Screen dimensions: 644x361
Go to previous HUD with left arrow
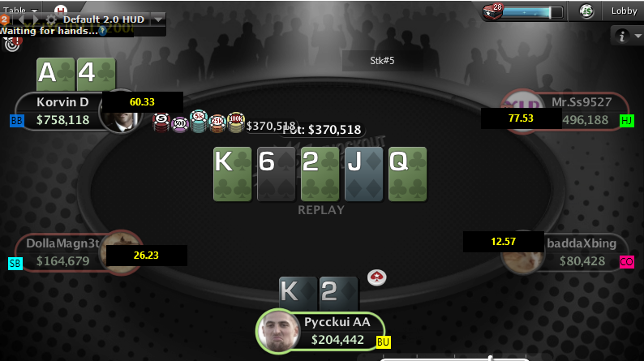pos(22,19)
